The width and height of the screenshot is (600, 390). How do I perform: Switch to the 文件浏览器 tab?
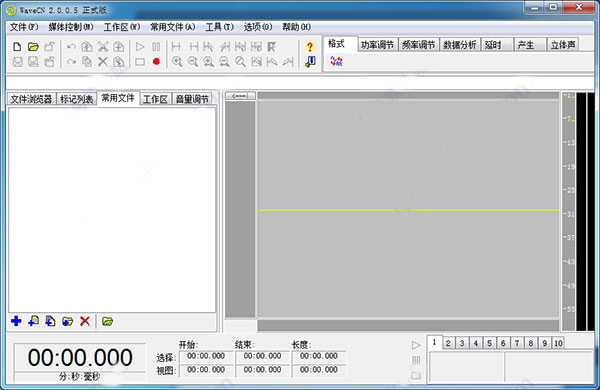(31, 99)
